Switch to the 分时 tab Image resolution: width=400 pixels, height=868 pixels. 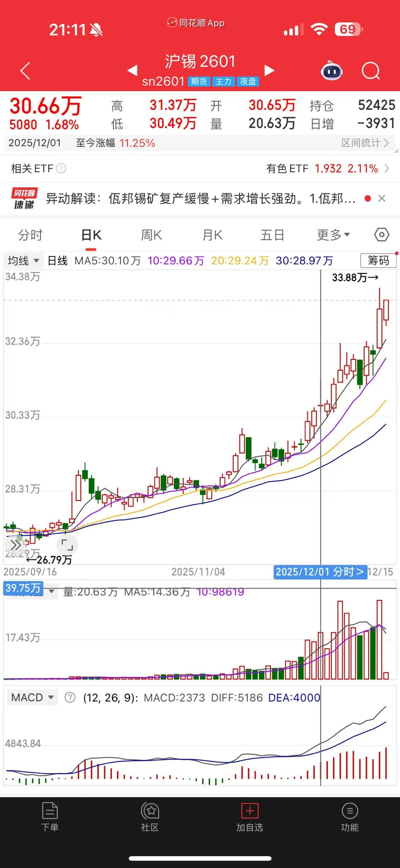(30, 235)
